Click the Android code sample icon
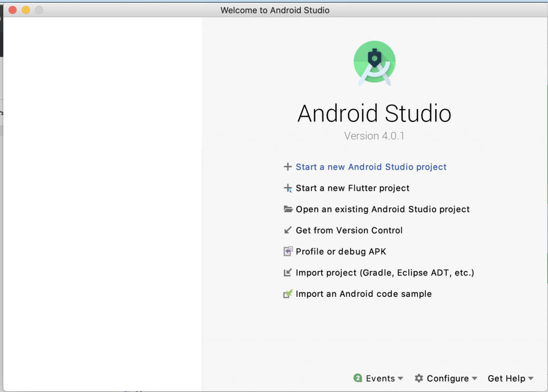 click(x=287, y=294)
